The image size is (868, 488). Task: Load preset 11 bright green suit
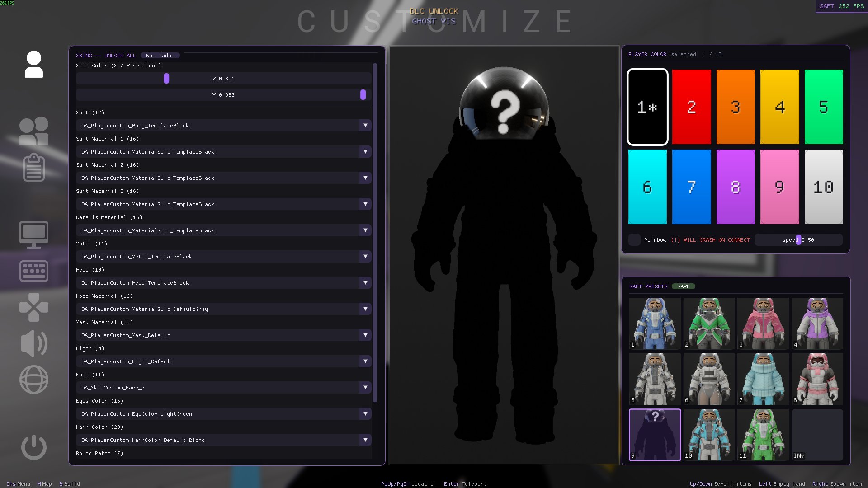(763, 435)
